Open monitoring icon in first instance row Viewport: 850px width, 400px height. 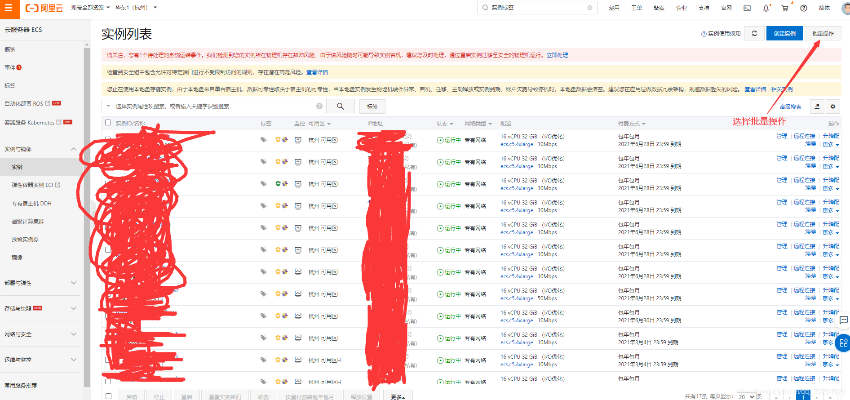[298, 140]
